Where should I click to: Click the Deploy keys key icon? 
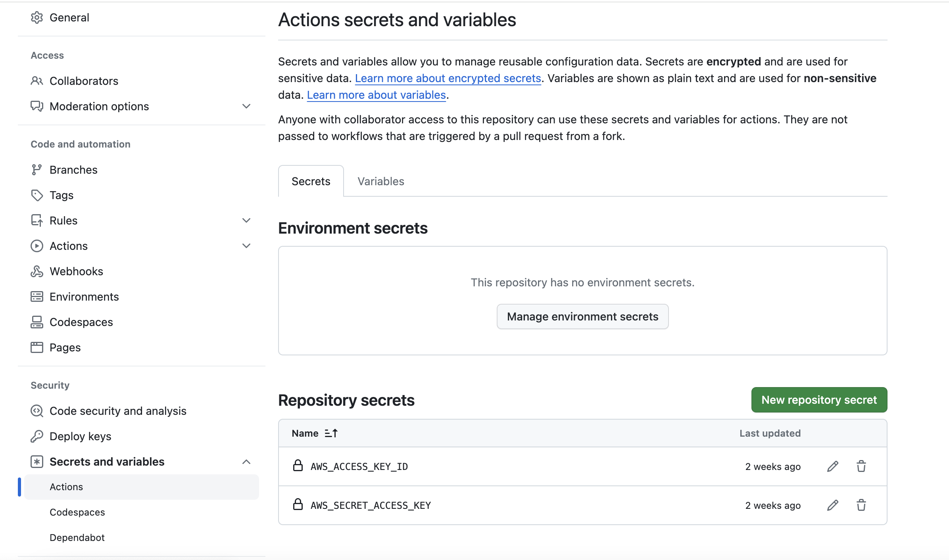click(x=36, y=436)
